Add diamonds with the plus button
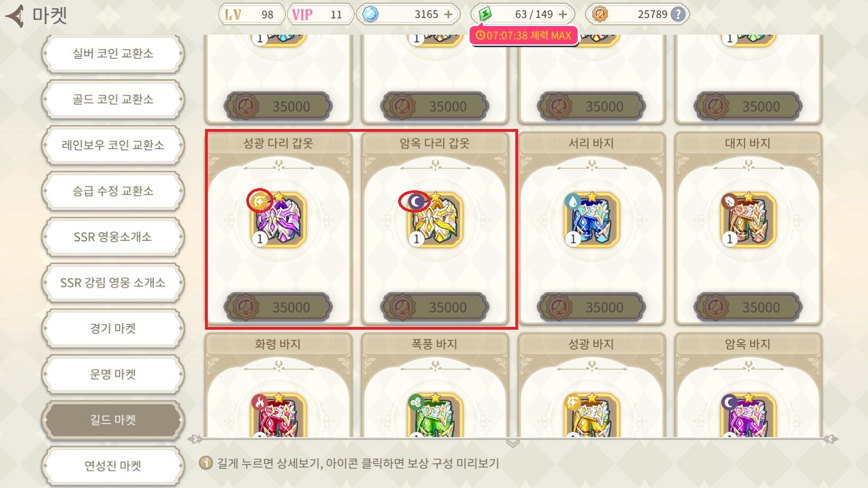 click(x=448, y=15)
